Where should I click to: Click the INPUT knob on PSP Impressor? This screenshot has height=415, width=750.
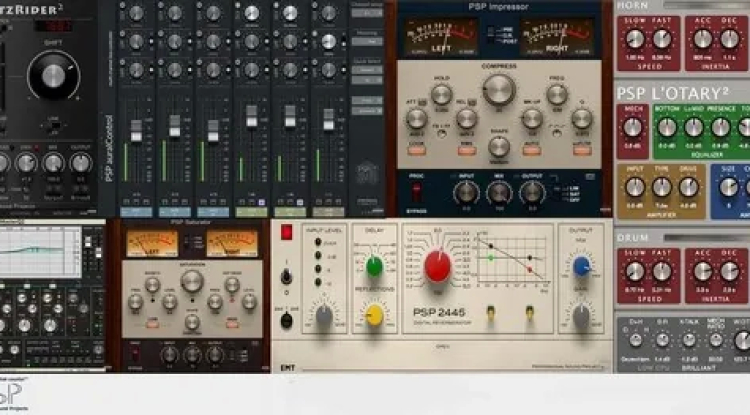[x=466, y=193]
